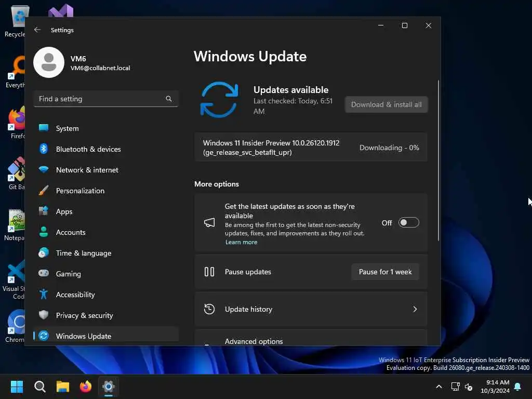Click the pause icon beside Pause updates
The width and height of the screenshot is (532, 399).
pos(209,272)
